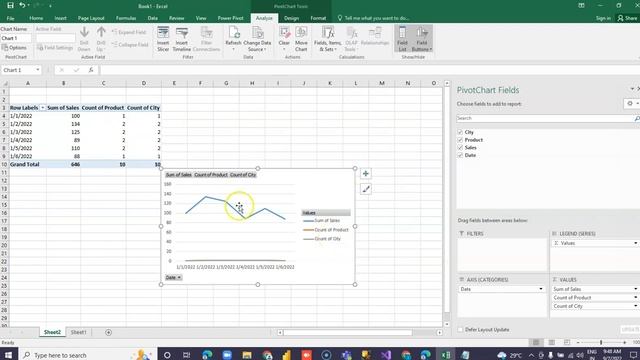
Task: Click the Options button under Chart Name
Action: (x=14, y=48)
